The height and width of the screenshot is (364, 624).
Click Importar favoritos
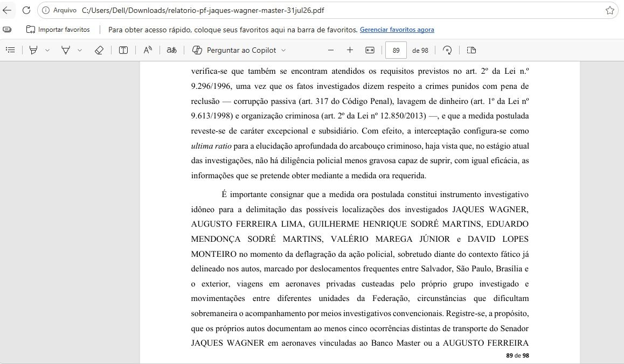(x=58, y=30)
